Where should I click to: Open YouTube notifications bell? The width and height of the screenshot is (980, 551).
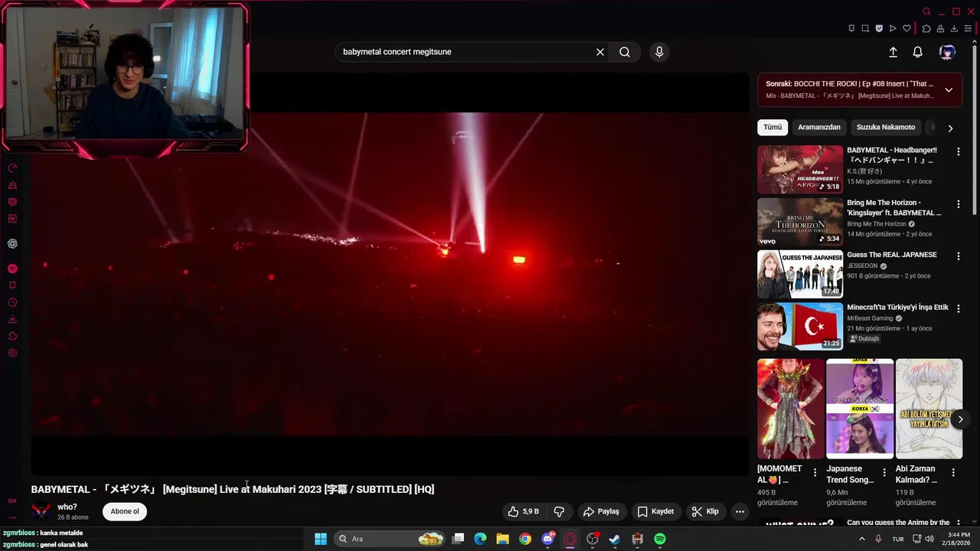[x=917, y=52]
